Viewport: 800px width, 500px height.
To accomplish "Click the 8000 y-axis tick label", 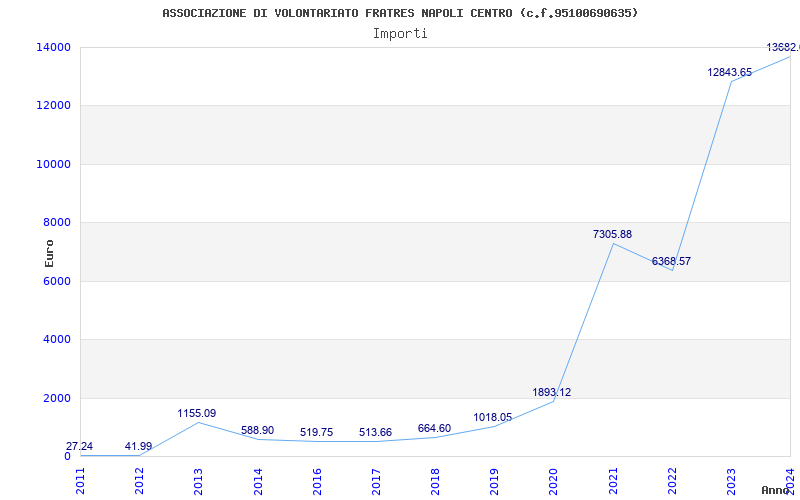I will coord(56,222).
